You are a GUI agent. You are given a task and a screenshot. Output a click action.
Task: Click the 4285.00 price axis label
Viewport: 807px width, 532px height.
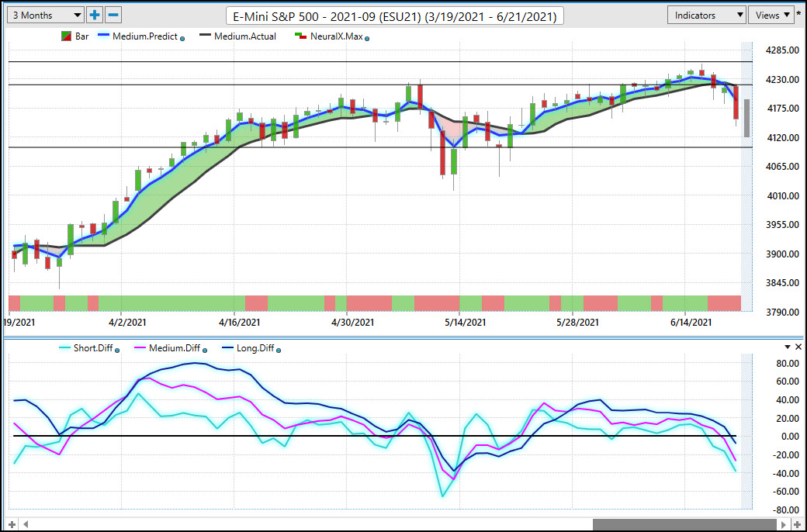[x=782, y=50]
